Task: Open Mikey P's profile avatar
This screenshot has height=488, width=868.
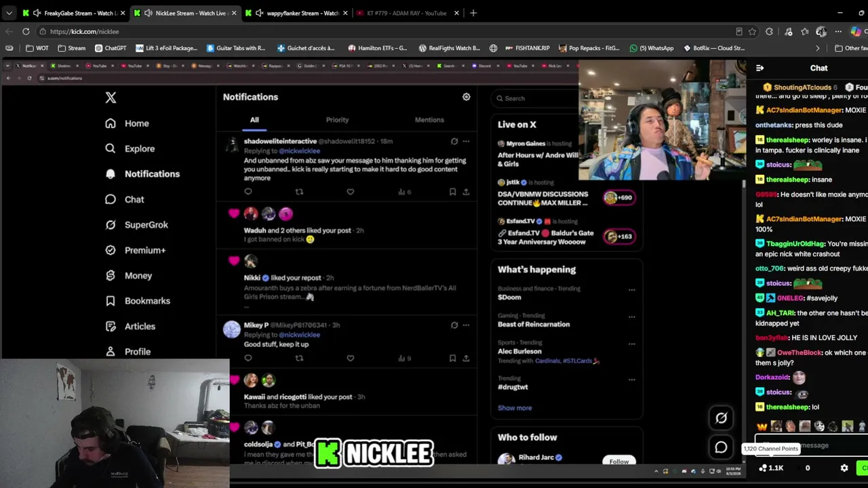Action: tap(232, 330)
